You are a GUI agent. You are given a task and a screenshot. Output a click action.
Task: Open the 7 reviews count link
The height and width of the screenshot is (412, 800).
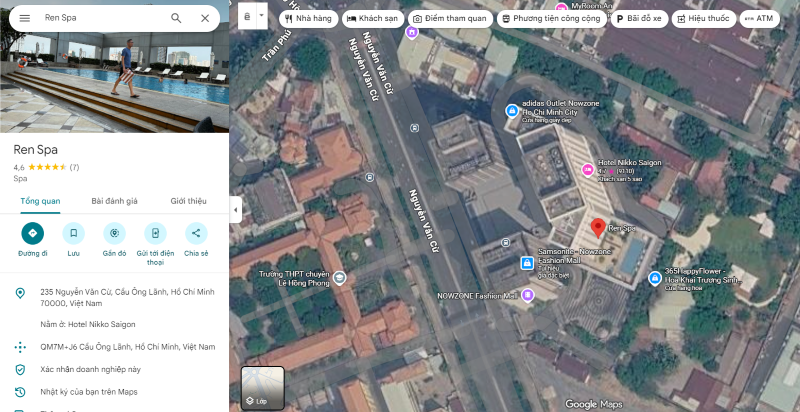(x=74, y=167)
